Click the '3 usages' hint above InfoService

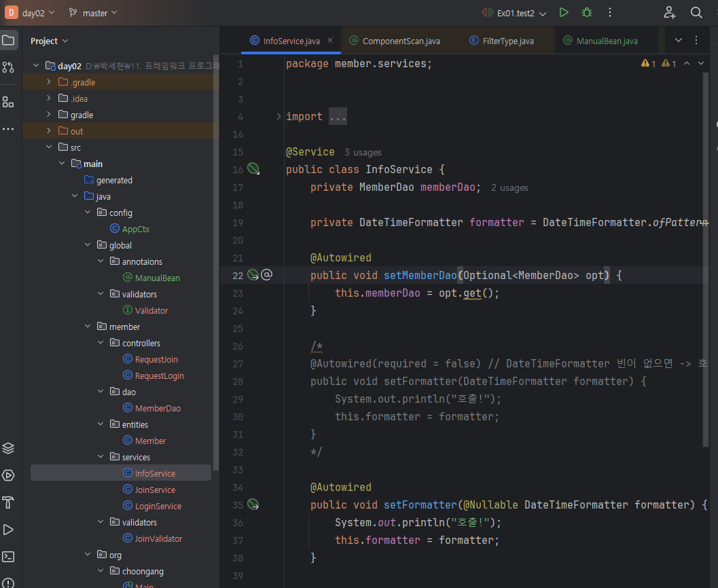363,152
